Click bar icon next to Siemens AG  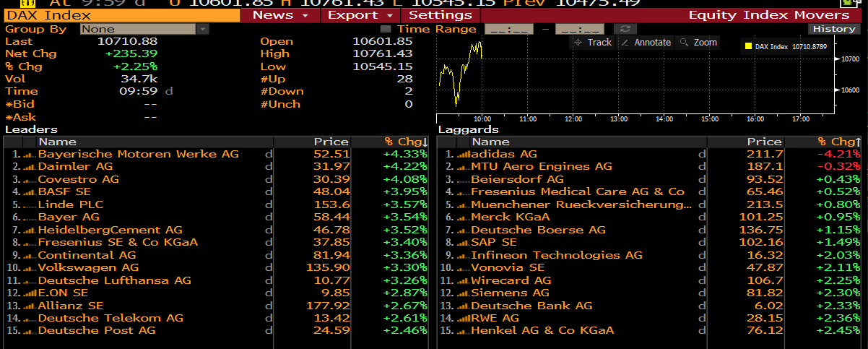pos(464,293)
